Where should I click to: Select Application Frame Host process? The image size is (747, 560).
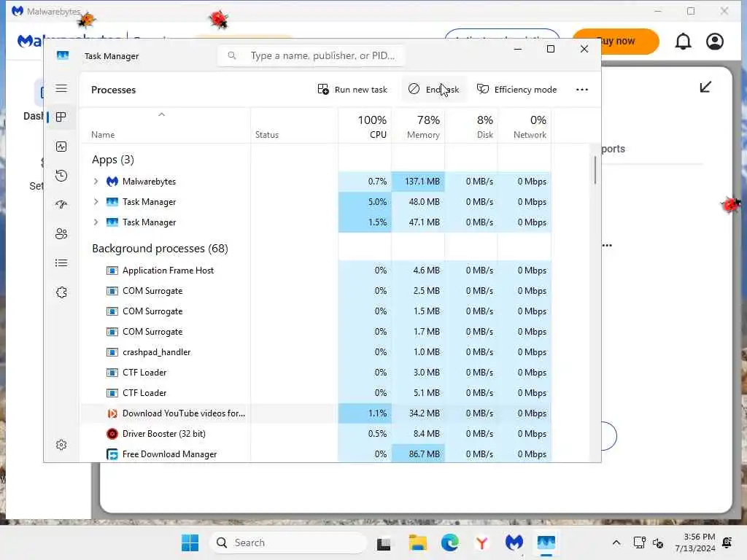click(x=316, y=271)
